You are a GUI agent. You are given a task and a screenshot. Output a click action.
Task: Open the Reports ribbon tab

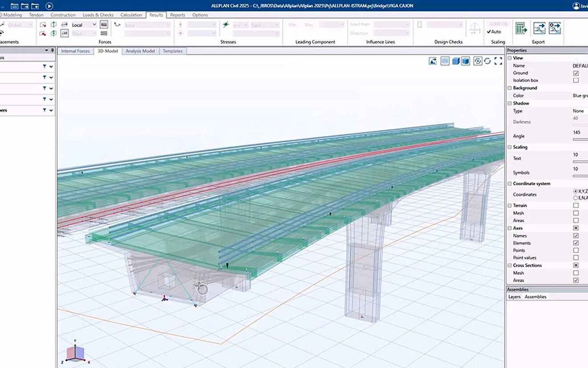(177, 15)
